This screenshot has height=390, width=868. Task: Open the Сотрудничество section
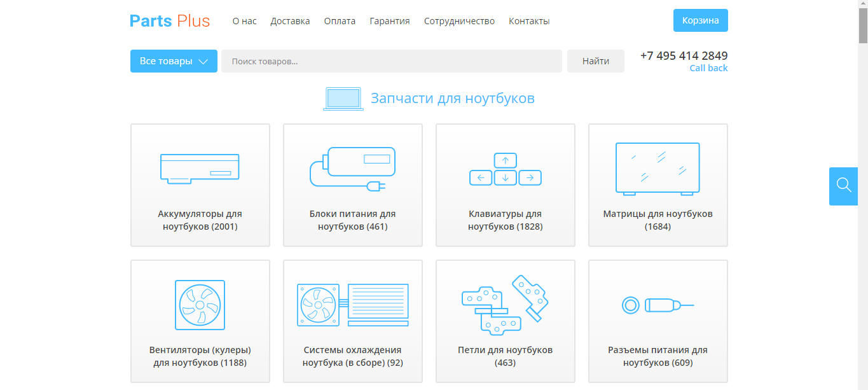(x=459, y=20)
